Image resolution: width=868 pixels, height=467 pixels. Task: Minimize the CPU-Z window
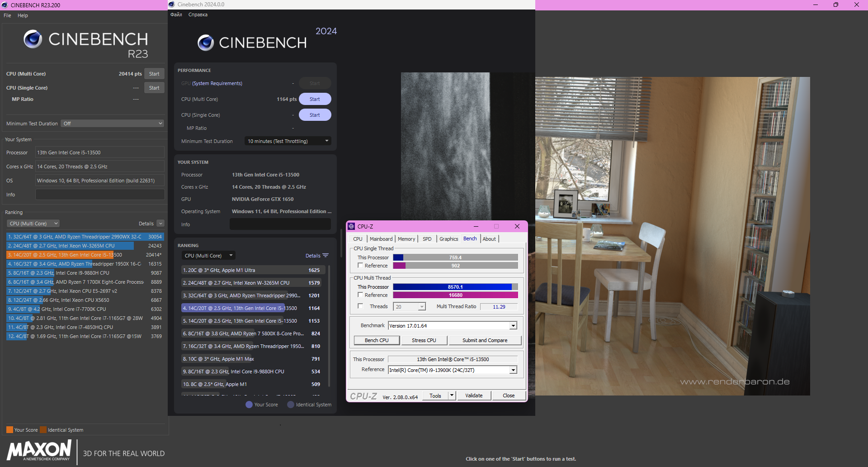[476, 226]
